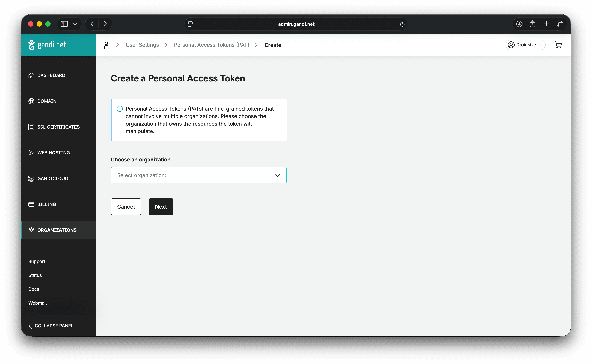Click the gandi.net logo
The width and height of the screenshot is (592, 364).
[x=47, y=45]
